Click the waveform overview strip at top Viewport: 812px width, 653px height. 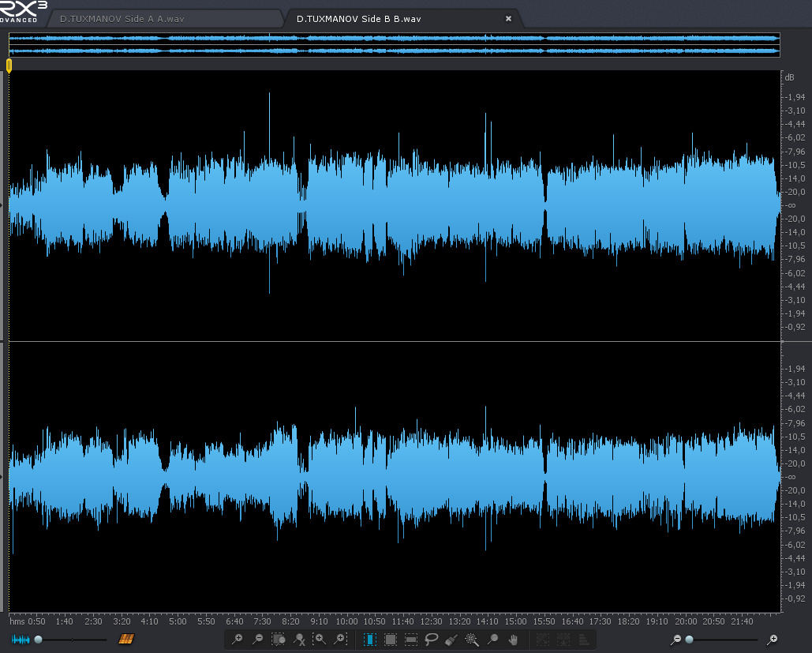(x=395, y=44)
